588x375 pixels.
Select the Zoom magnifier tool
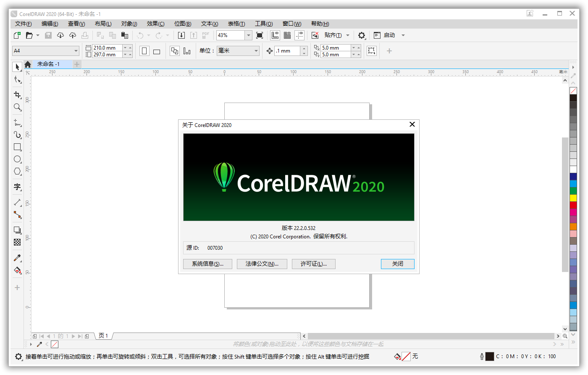point(17,107)
